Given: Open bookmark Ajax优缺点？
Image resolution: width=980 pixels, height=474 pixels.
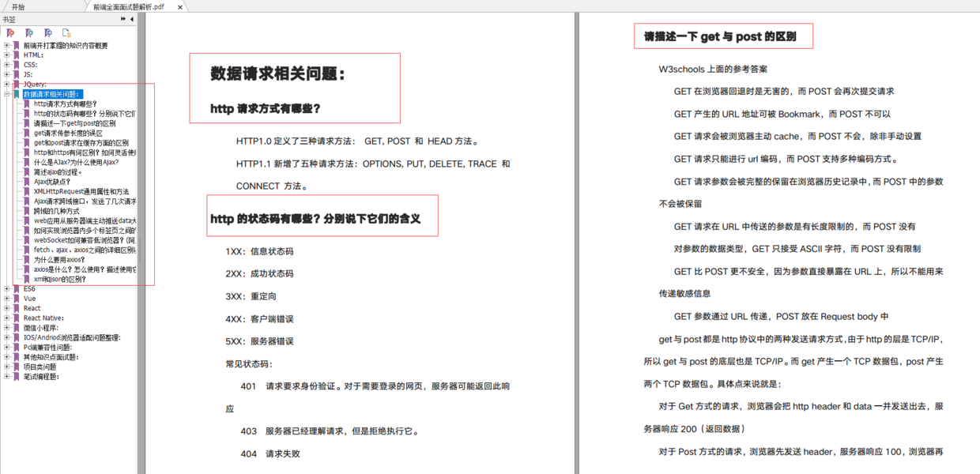Looking at the screenshot, I should 51,182.
